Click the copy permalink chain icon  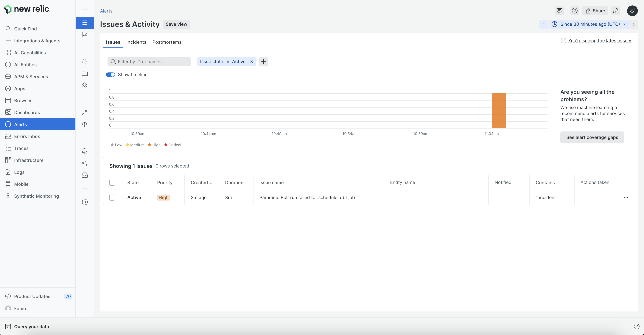615,11
